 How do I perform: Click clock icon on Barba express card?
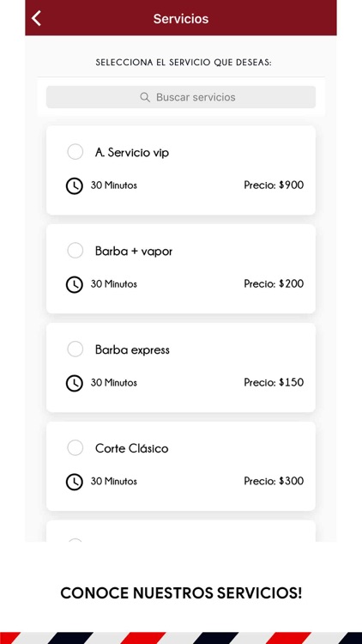[x=75, y=383]
